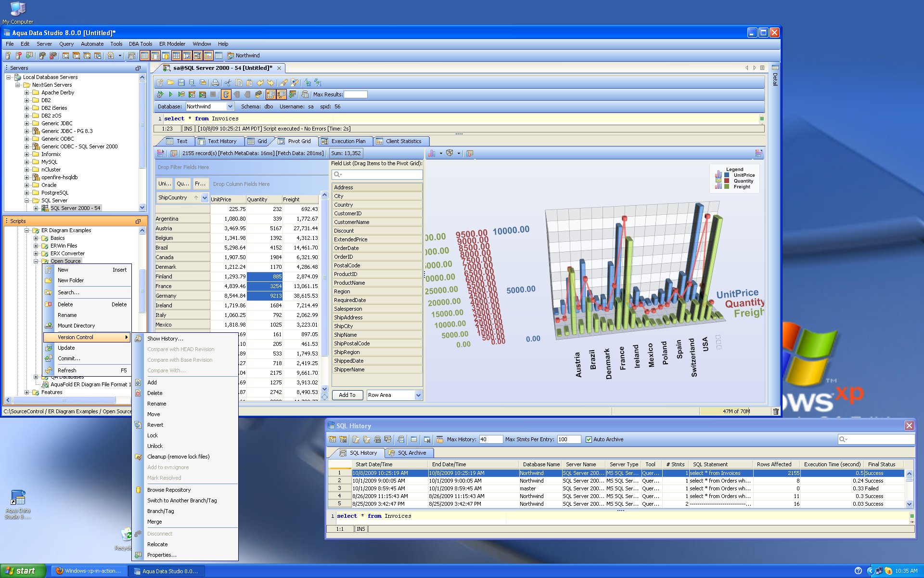Click the green Execute arrow icon

170,94
